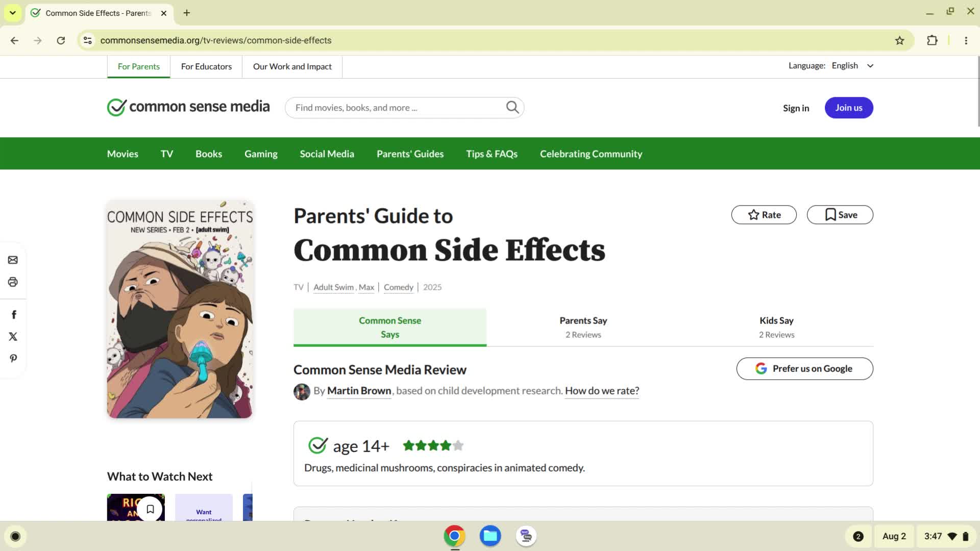Close the Common Side Effects tab
Image resolution: width=980 pixels, height=551 pixels.
click(164, 13)
